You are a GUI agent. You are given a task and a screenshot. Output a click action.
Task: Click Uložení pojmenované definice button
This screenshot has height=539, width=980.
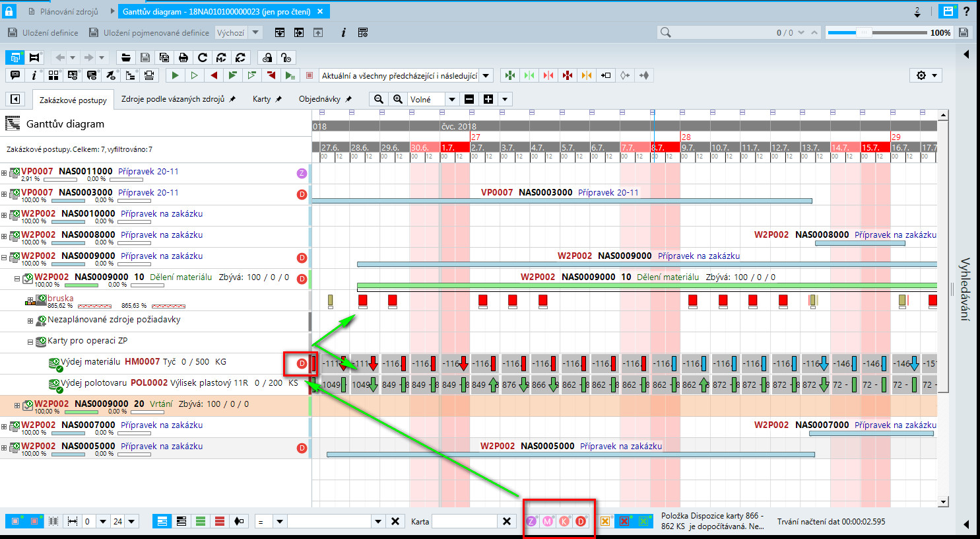149,32
